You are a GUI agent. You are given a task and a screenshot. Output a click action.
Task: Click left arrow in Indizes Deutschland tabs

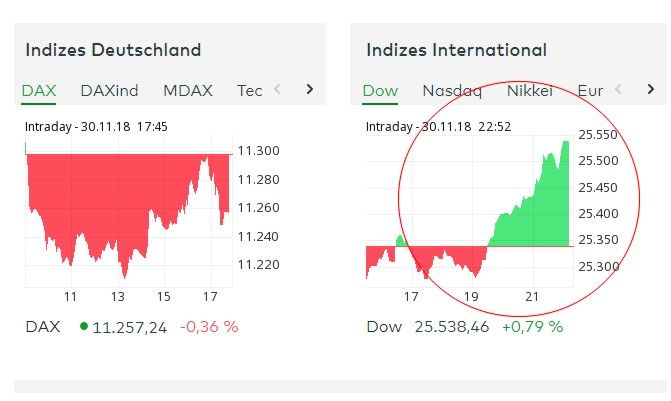click(278, 90)
